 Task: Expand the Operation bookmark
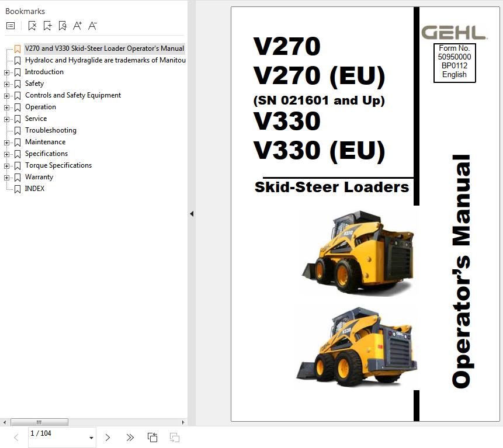[6, 107]
